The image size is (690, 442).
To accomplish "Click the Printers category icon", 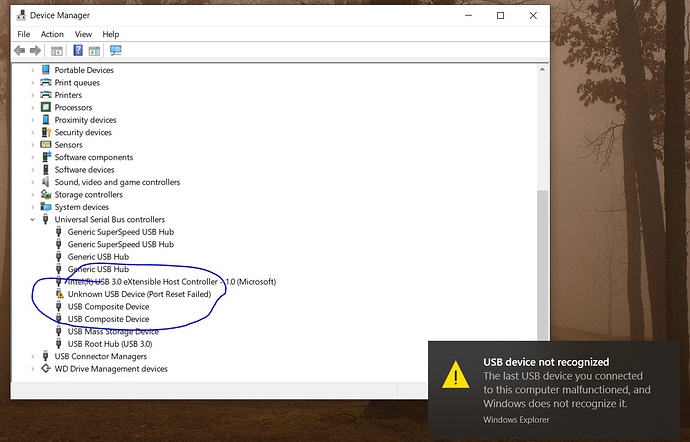I will [x=46, y=95].
